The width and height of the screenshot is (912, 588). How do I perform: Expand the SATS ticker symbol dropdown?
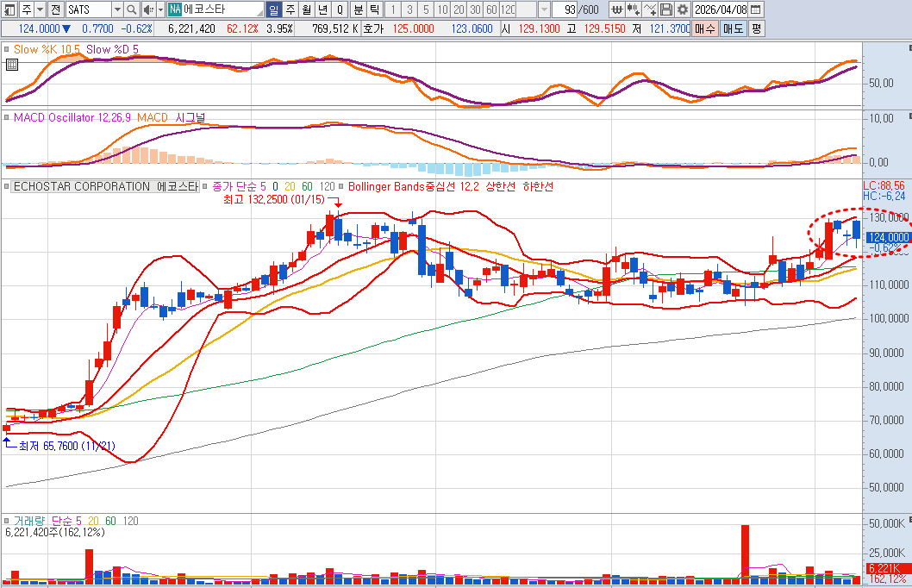(117, 9)
